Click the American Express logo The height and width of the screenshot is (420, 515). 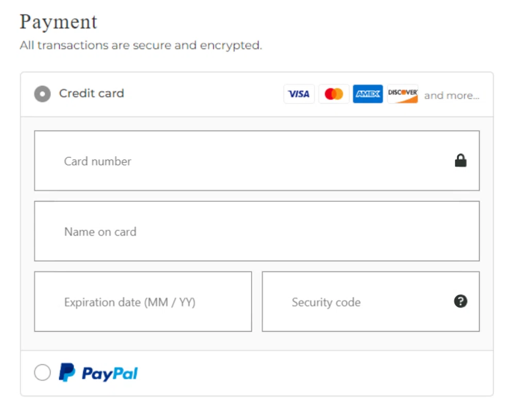(x=368, y=94)
